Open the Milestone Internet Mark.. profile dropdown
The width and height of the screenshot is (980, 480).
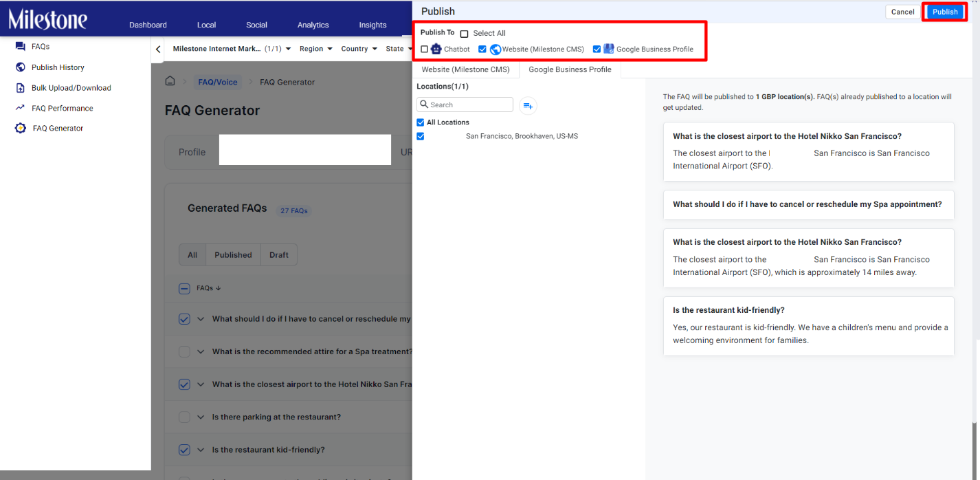232,49
